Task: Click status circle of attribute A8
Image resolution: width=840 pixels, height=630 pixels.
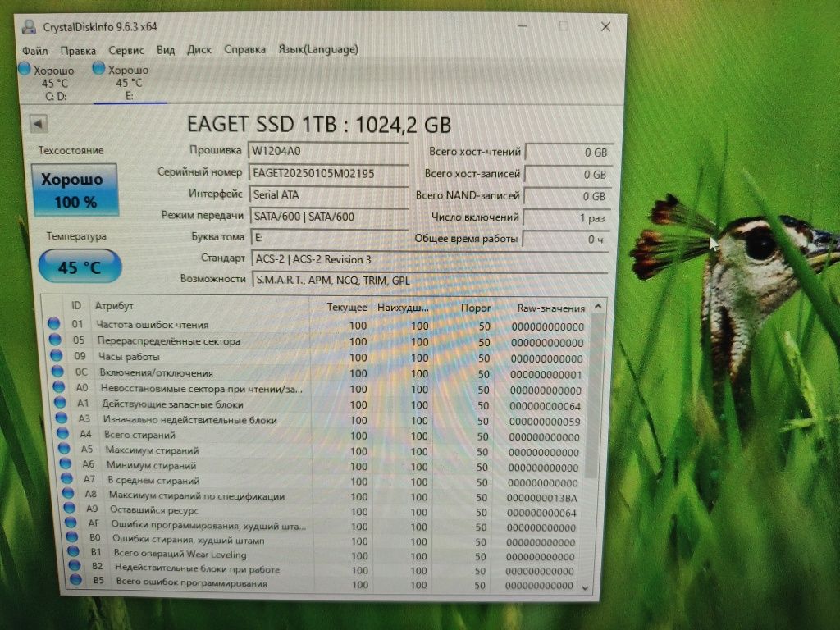Action: click(x=67, y=493)
